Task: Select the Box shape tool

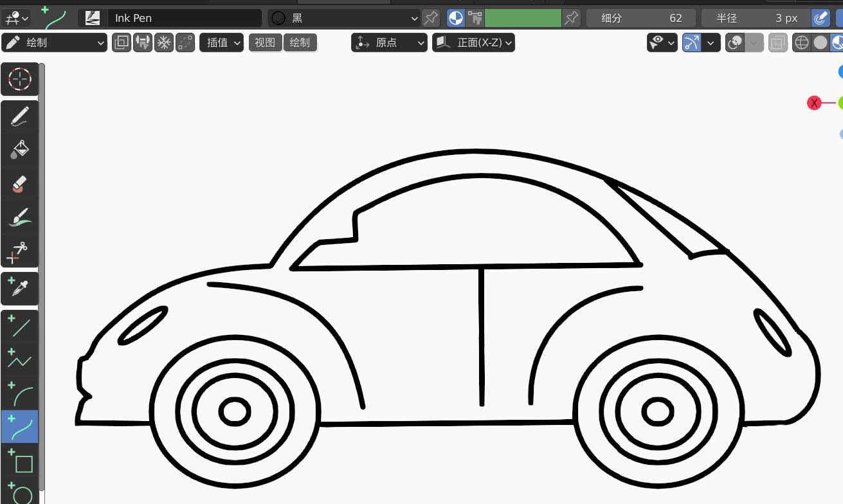Action: point(19,463)
